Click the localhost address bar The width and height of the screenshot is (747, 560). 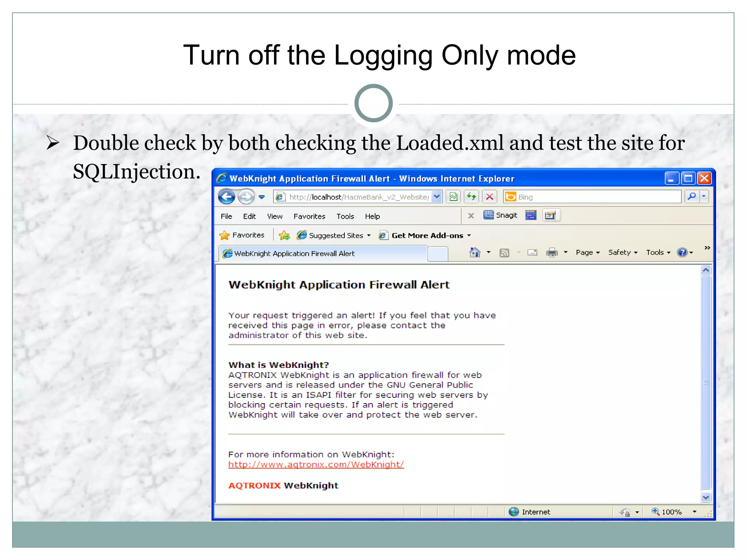coord(353,197)
